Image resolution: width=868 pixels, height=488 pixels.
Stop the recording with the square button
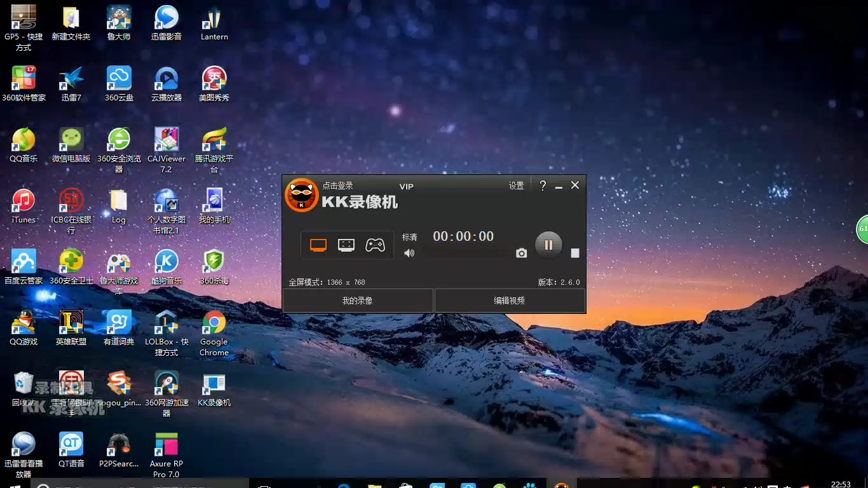(x=575, y=253)
